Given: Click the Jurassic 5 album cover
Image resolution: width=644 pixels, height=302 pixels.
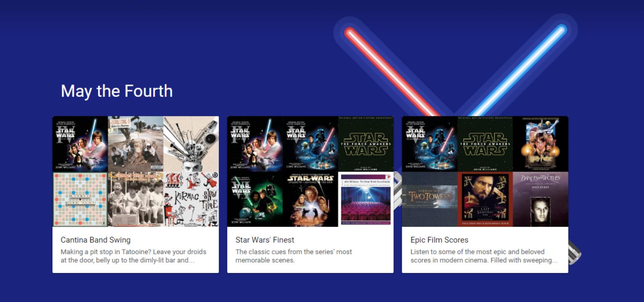Looking at the screenshot, I should [136, 144].
